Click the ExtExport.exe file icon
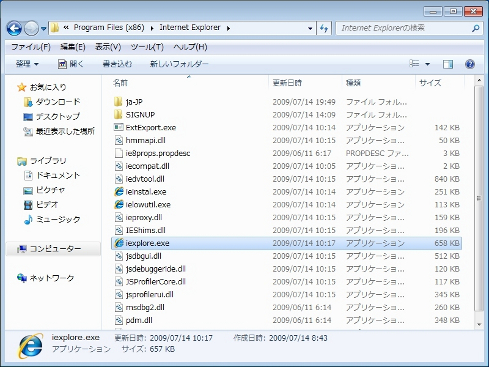489x367 pixels. pyautogui.click(x=118, y=127)
